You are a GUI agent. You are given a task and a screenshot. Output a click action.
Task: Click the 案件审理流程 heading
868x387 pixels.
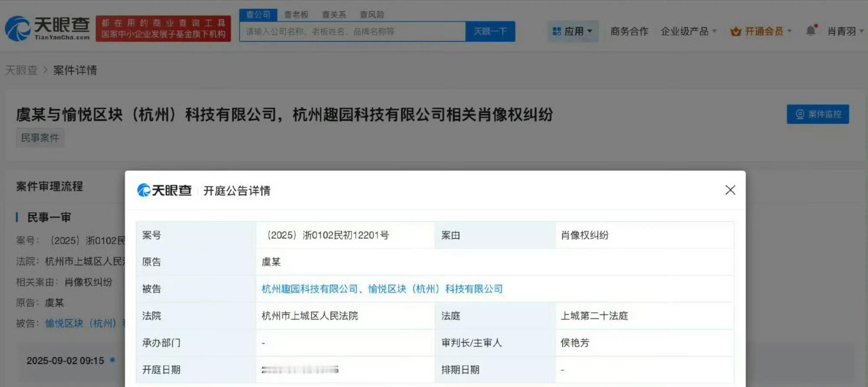point(50,186)
